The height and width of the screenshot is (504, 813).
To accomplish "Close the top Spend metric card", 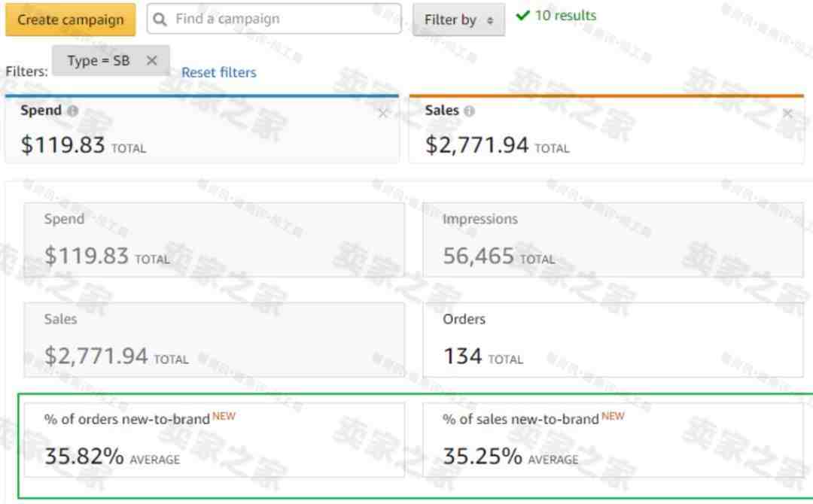I will point(382,113).
